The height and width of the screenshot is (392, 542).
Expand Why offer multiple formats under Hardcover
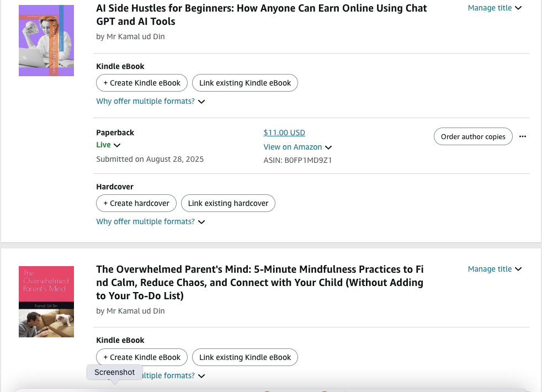click(151, 221)
